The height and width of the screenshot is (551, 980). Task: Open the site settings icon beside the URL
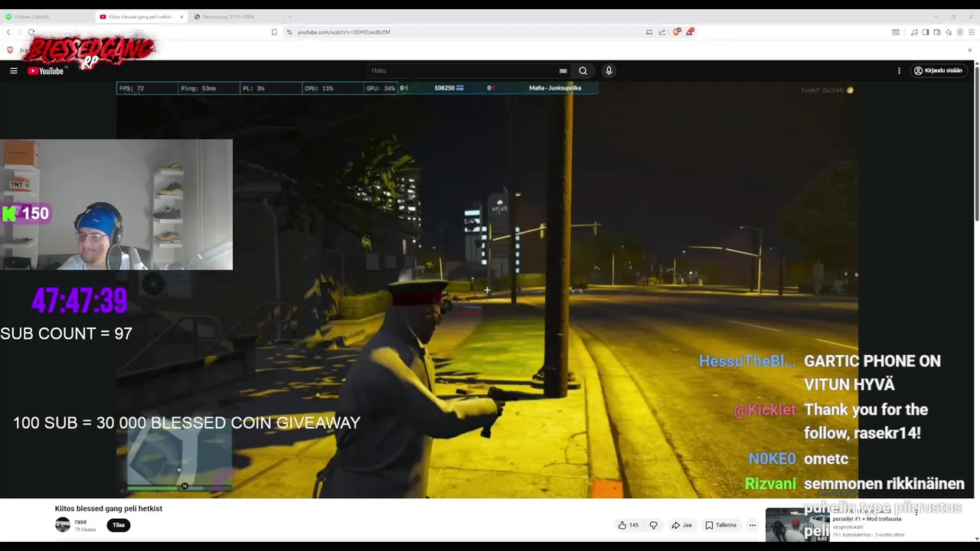point(289,32)
